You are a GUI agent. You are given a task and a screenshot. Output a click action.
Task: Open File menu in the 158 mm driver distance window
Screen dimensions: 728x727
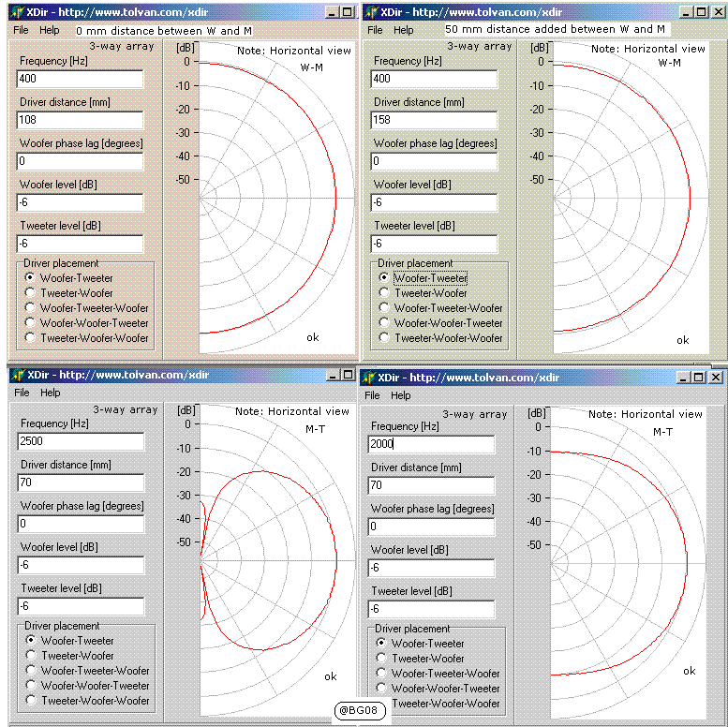pos(375,30)
